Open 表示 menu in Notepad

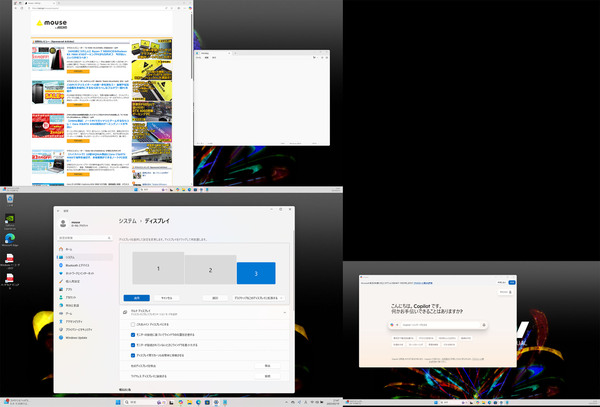coord(214,57)
